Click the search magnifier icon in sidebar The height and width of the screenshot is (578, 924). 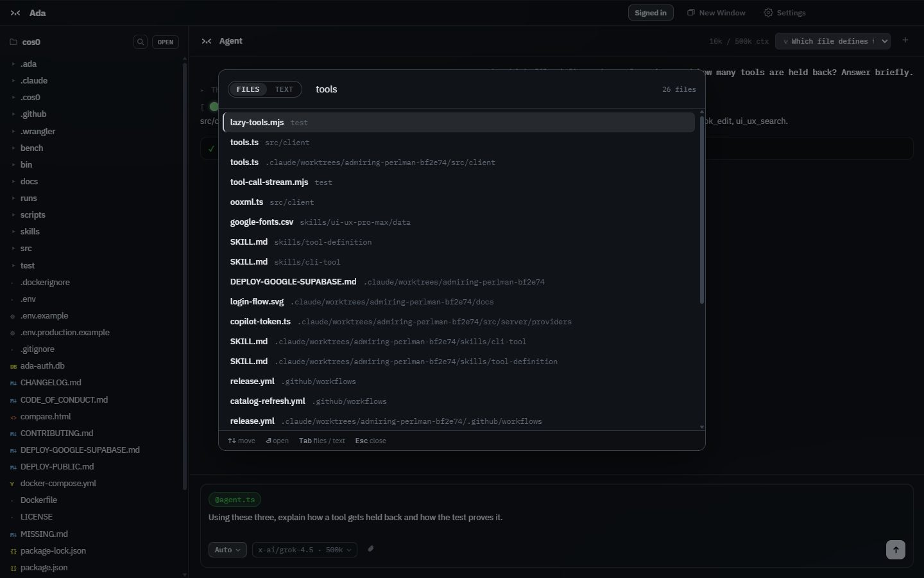tap(141, 42)
